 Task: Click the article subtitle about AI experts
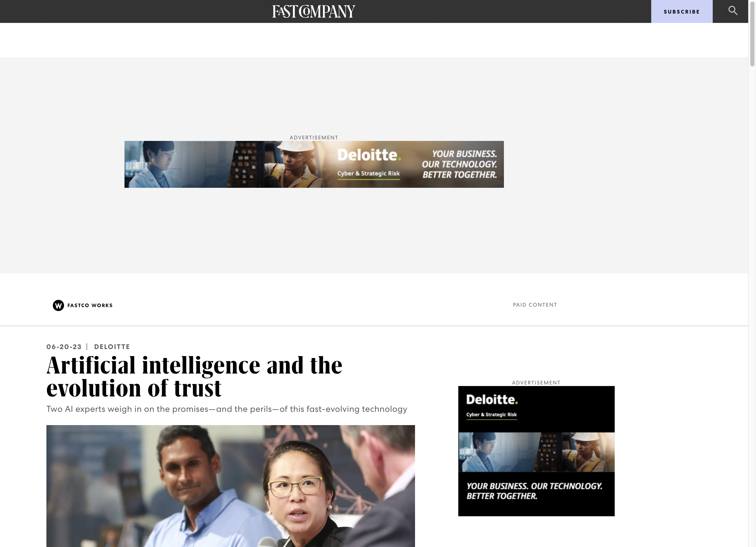227,409
